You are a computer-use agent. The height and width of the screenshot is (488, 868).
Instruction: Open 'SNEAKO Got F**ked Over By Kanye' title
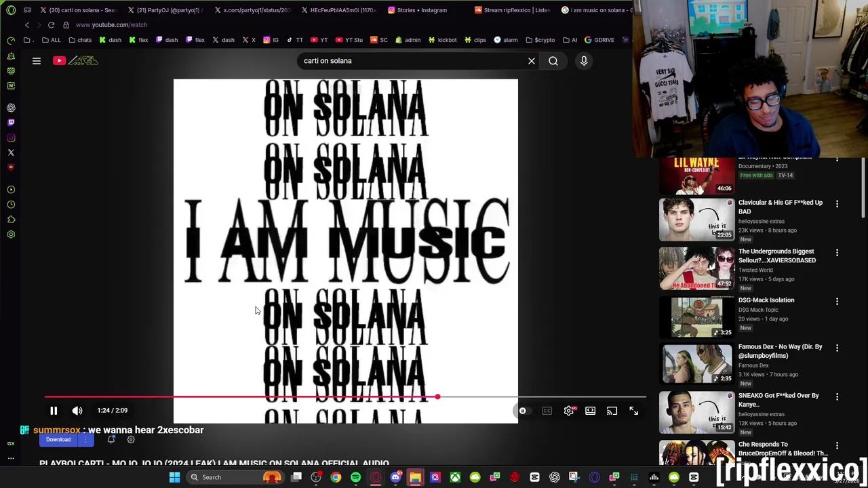pos(778,400)
